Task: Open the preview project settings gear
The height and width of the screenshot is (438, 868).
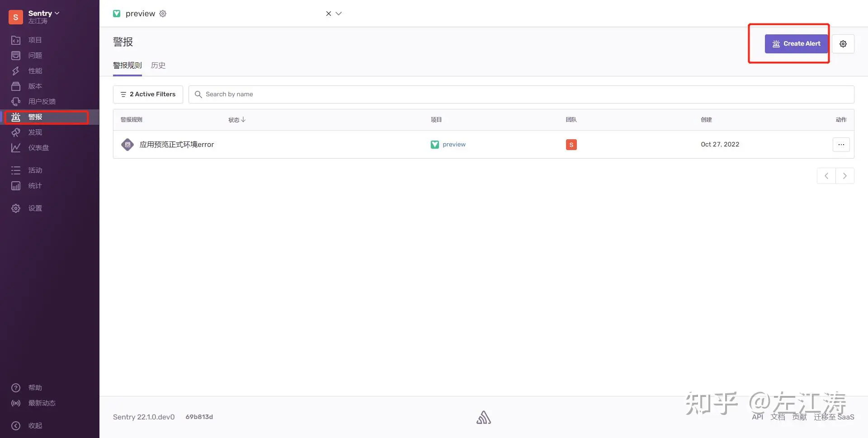Action: tap(163, 14)
